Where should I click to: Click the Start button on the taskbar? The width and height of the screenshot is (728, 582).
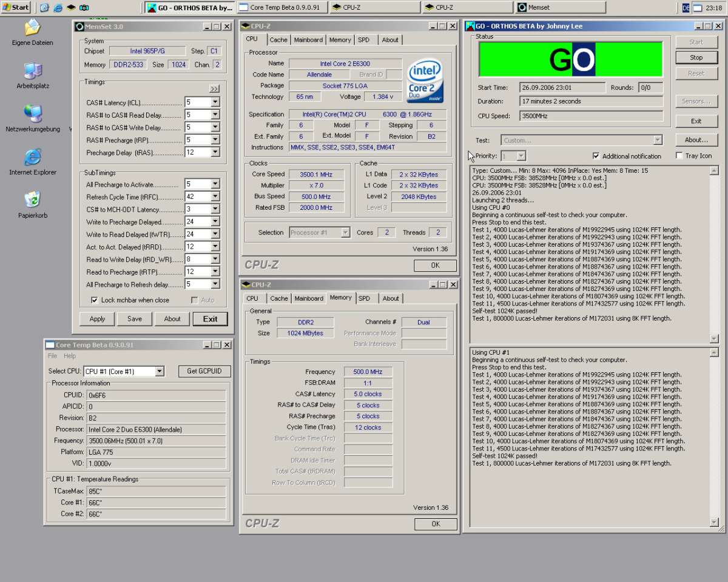[x=16, y=7]
